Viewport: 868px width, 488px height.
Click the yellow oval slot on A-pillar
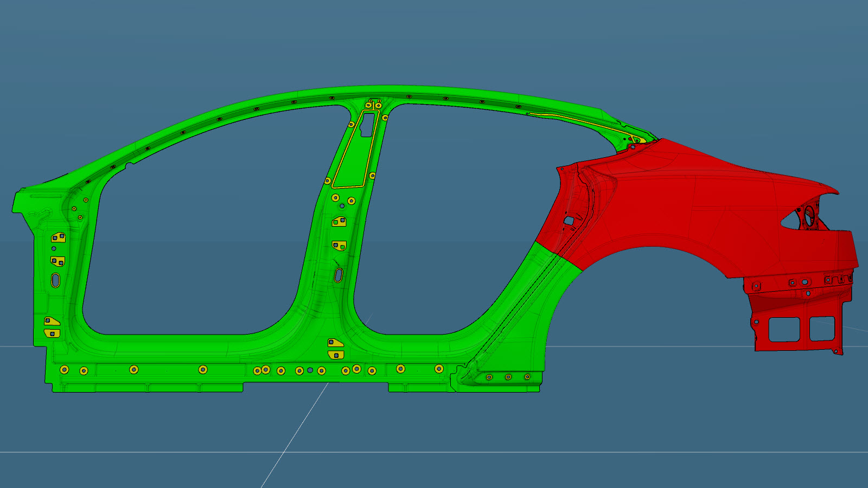coord(55,280)
